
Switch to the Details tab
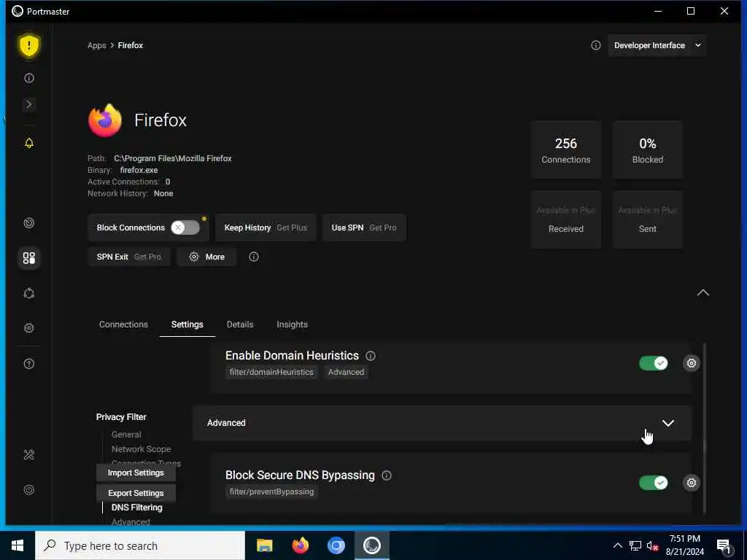(240, 324)
